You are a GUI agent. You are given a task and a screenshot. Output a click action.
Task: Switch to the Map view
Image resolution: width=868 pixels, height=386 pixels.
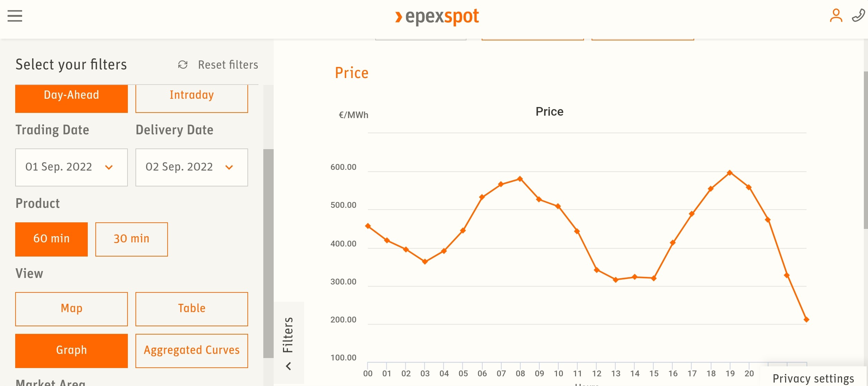(x=72, y=309)
